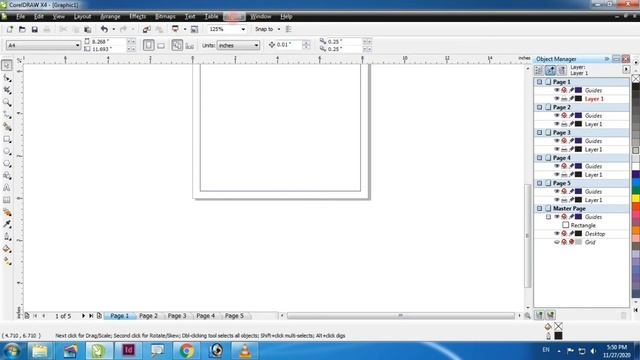The width and height of the screenshot is (640, 360).
Task: Set page orientation to Portrait
Action: pyautogui.click(x=149, y=45)
